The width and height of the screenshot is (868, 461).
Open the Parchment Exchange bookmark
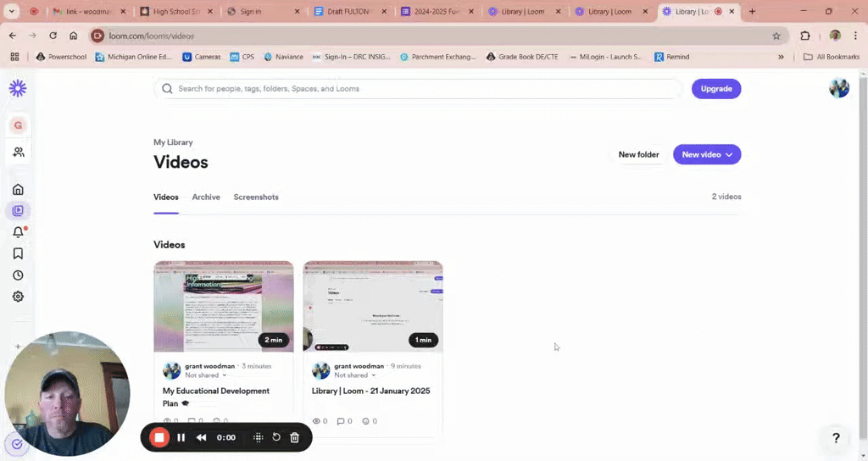(x=438, y=57)
